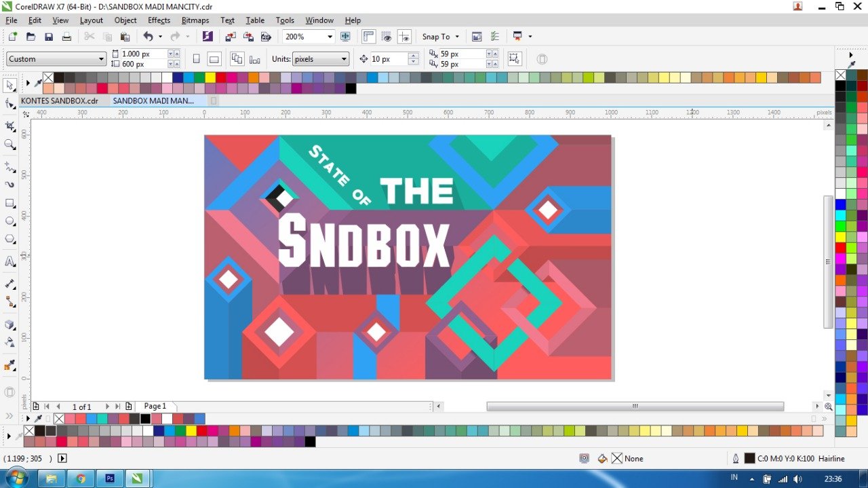Select the Drop Shadow effects tool

(9, 324)
